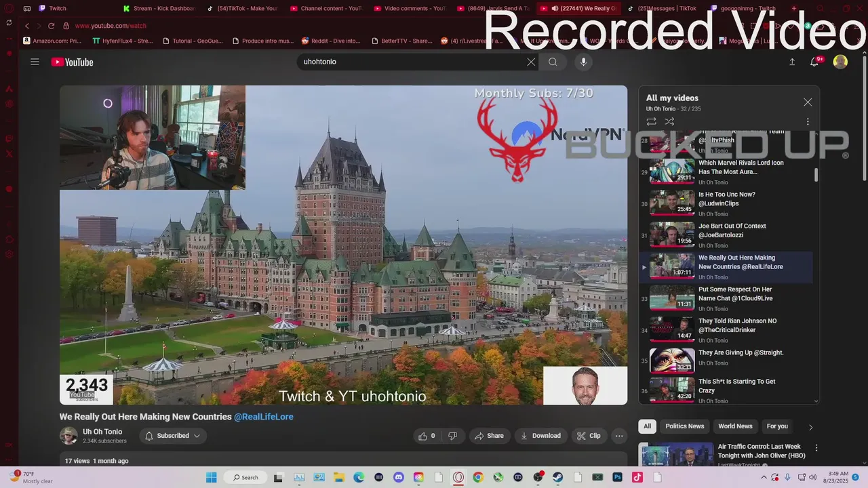868x488 pixels.
Task: Click the playlist panel scrollbar
Action: coord(816,174)
